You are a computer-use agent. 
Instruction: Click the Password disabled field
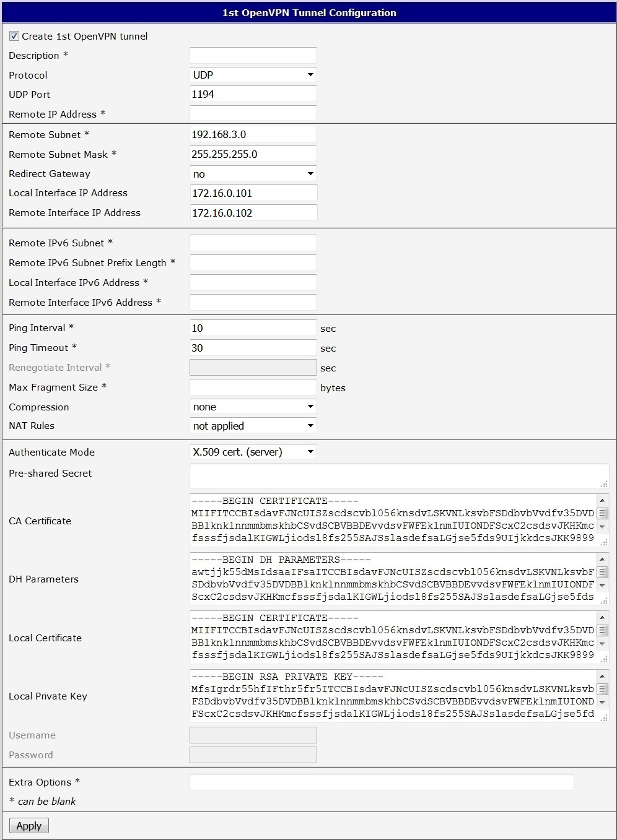pyautogui.click(x=253, y=755)
